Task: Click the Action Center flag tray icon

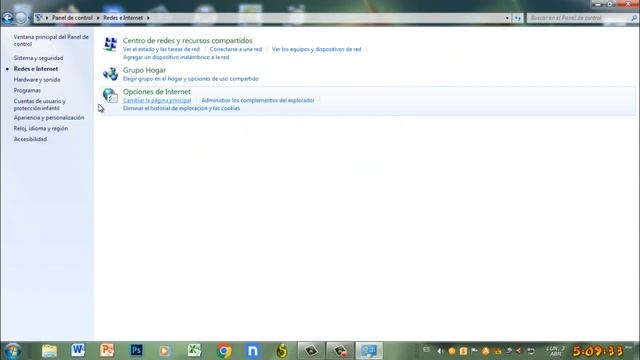Action: point(474,351)
